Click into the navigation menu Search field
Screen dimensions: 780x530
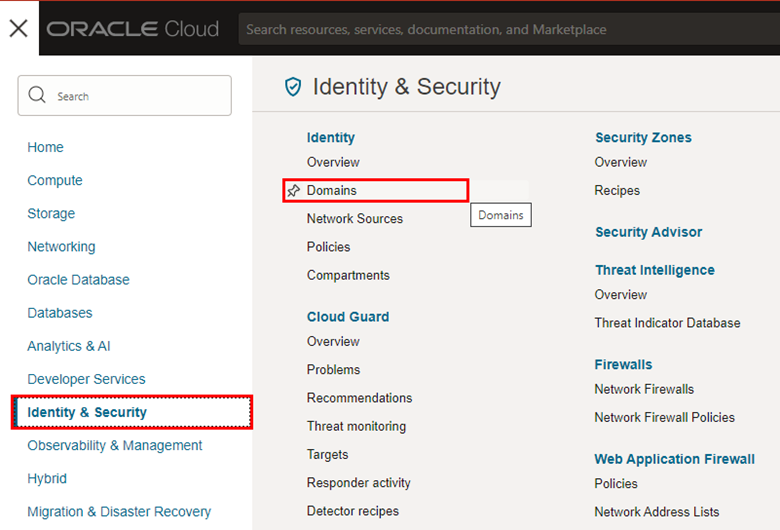pyautogui.click(x=124, y=96)
